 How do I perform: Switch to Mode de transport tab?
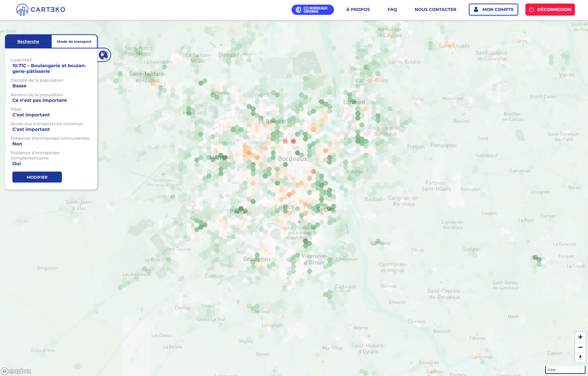pyautogui.click(x=74, y=42)
